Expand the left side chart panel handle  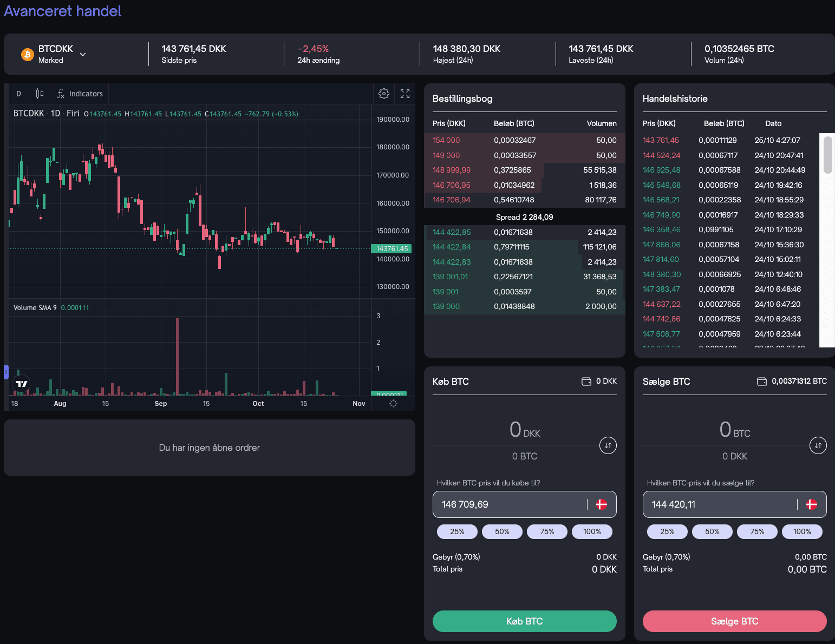click(x=6, y=372)
